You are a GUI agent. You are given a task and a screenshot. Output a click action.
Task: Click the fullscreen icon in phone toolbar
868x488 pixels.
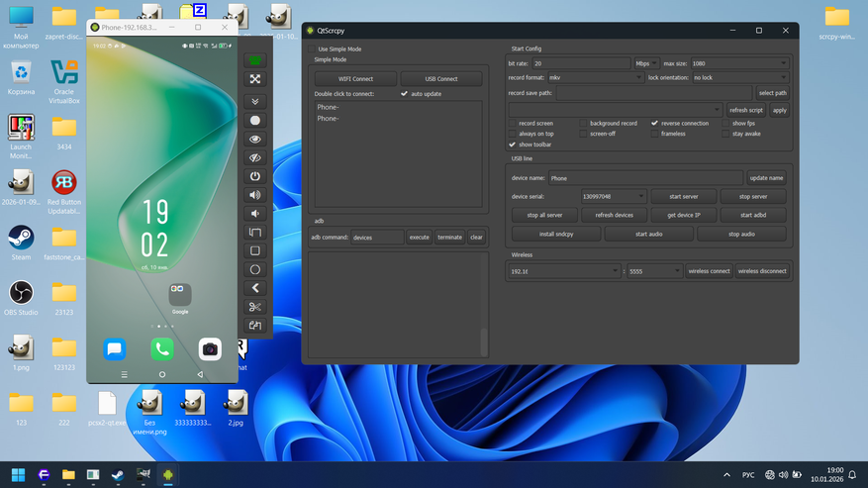click(x=255, y=79)
